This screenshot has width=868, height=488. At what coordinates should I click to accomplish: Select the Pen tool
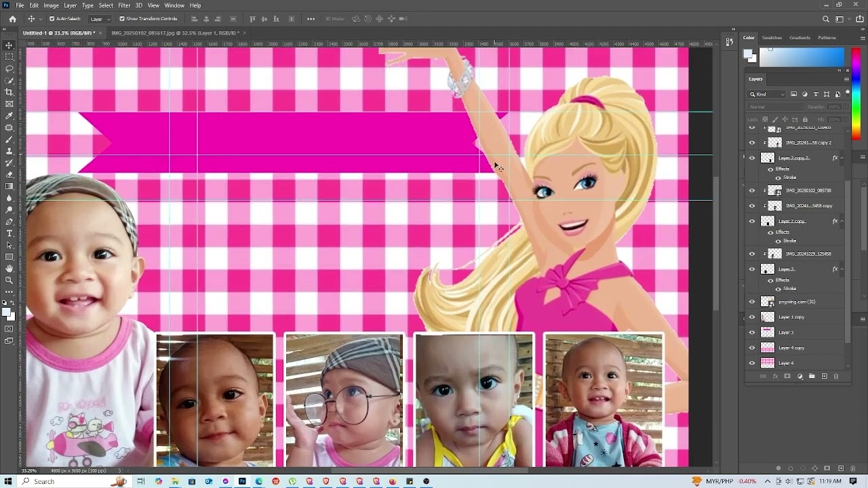coord(9,222)
